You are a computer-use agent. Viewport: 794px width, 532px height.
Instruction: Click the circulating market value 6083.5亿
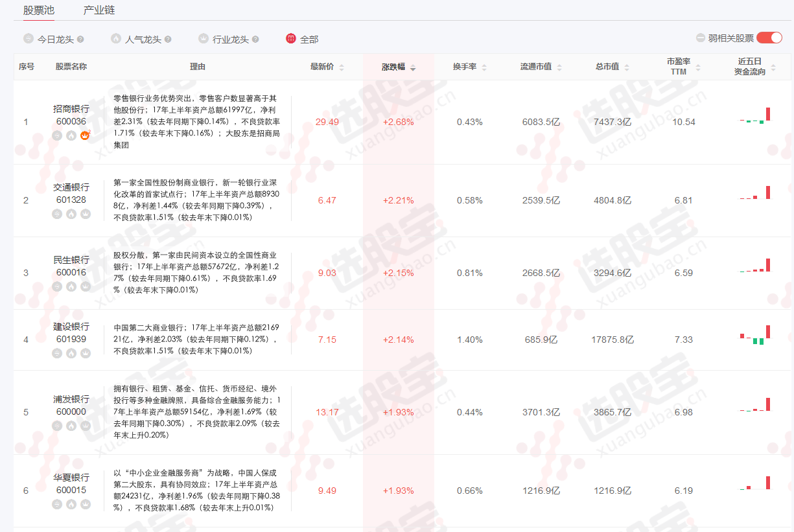[541, 122]
